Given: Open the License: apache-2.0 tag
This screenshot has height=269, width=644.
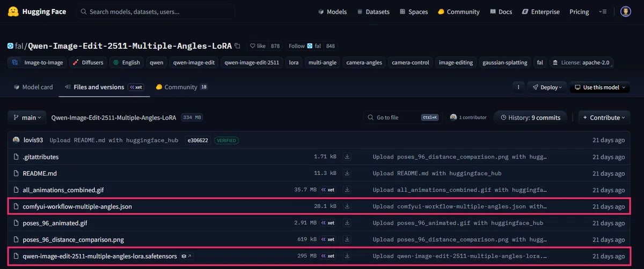Looking at the screenshot, I should (x=581, y=62).
